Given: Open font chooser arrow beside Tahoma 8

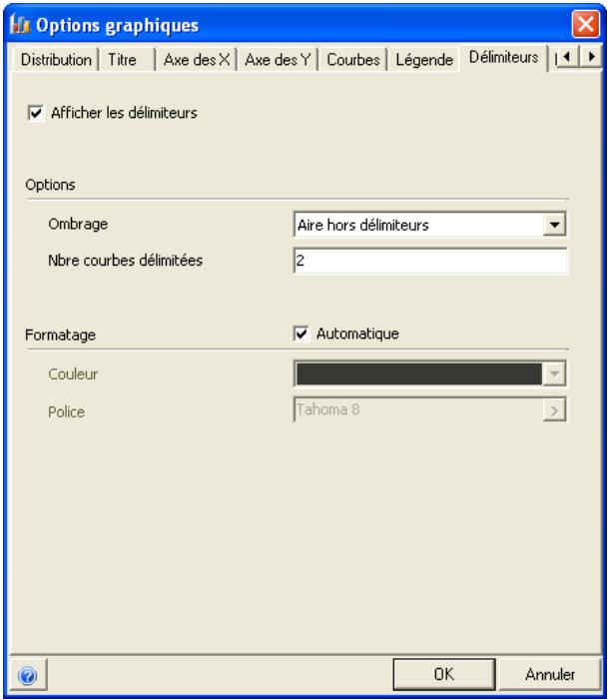Looking at the screenshot, I should tap(554, 410).
